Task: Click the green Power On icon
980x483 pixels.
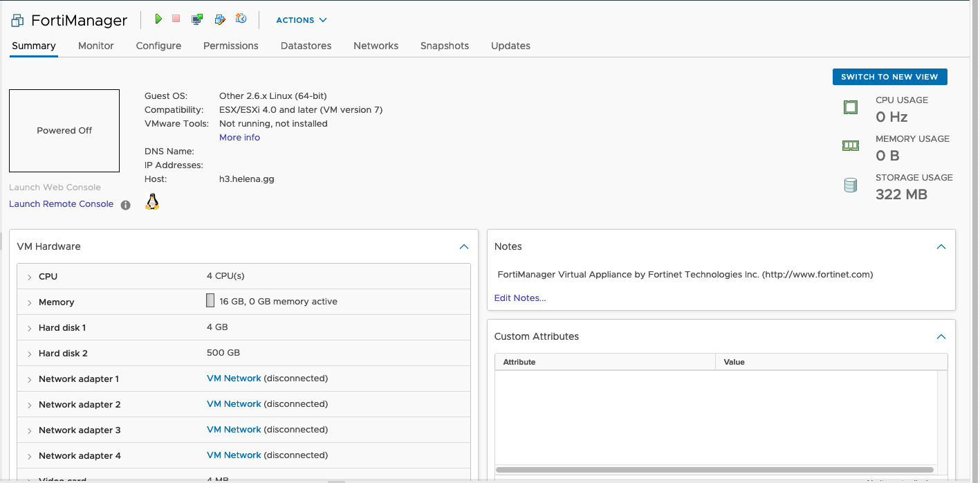Action: coord(158,19)
